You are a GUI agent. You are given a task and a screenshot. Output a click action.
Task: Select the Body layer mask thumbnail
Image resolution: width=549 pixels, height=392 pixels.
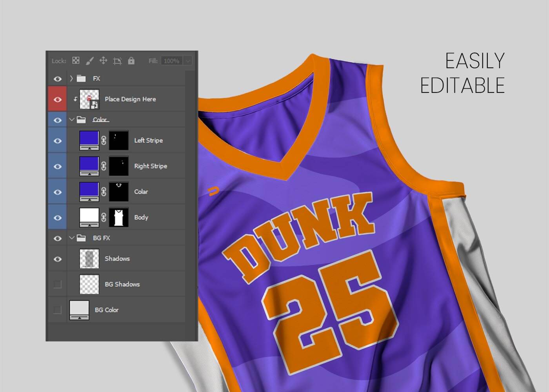pyautogui.click(x=119, y=217)
